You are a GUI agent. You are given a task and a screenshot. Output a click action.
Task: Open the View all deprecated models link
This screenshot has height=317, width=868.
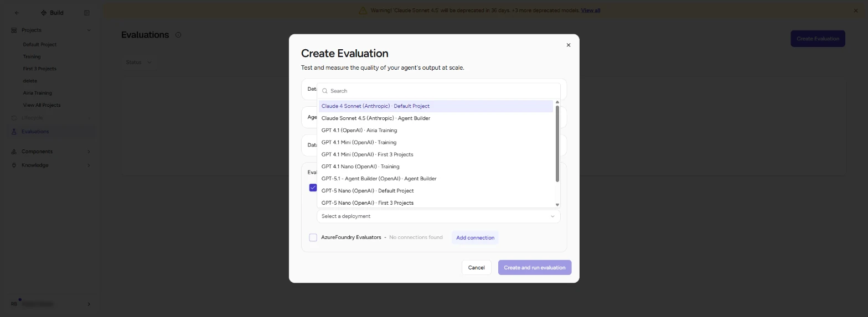[590, 11]
